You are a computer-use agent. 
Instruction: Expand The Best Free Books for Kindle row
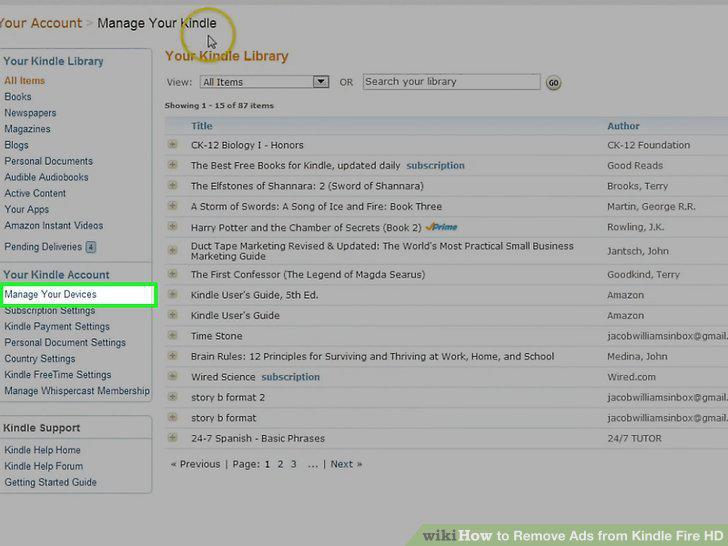(172, 165)
